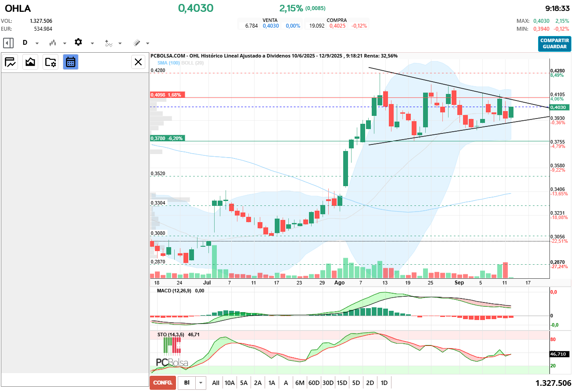Screen dimensions: 578x392
Task: Click the 0,3080 level label
Action: [x=158, y=233]
